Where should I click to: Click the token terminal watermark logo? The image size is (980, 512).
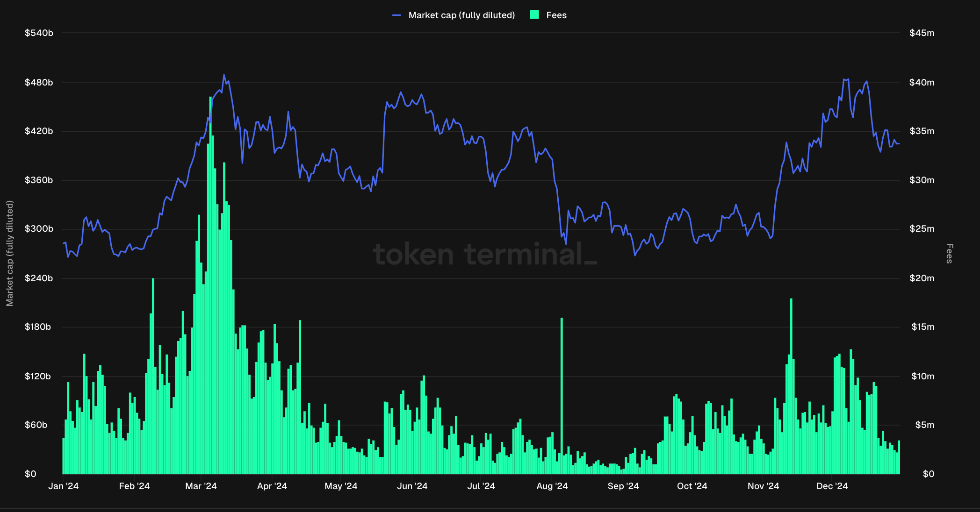(484, 255)
